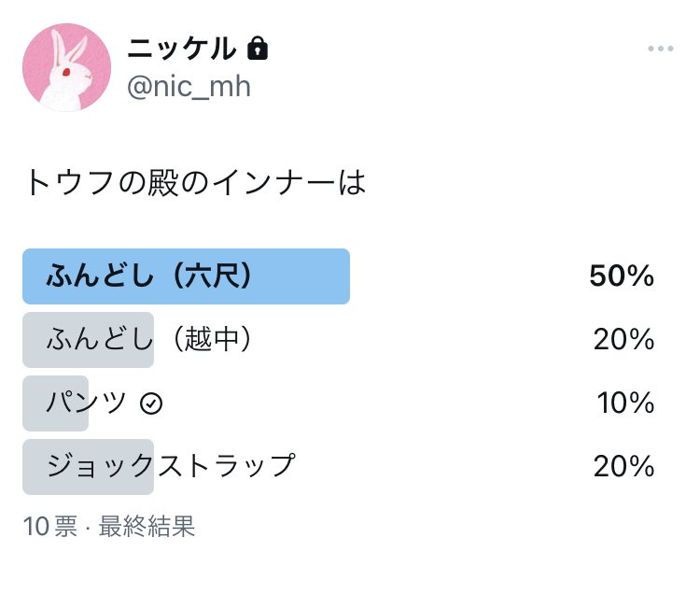Viewport: 700px width, 594px height.
Task: Click the 10票 vote count
Action: 50,527
